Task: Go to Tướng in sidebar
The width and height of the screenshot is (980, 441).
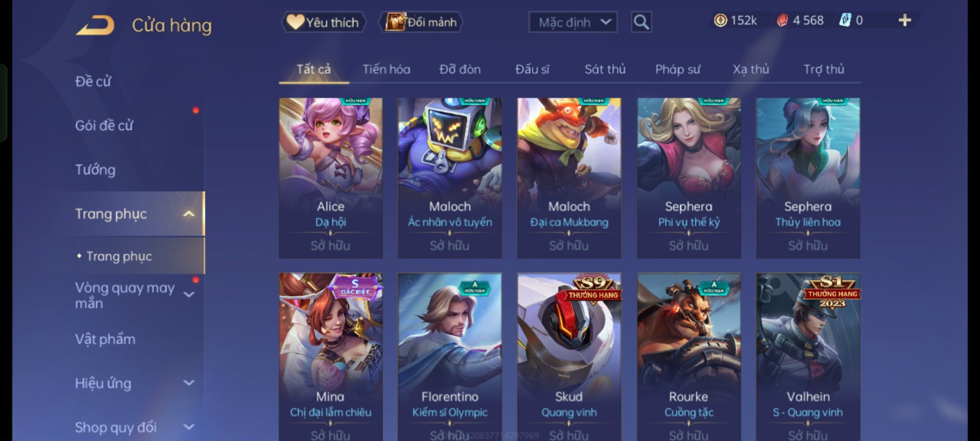Action: tap(95, 170)
